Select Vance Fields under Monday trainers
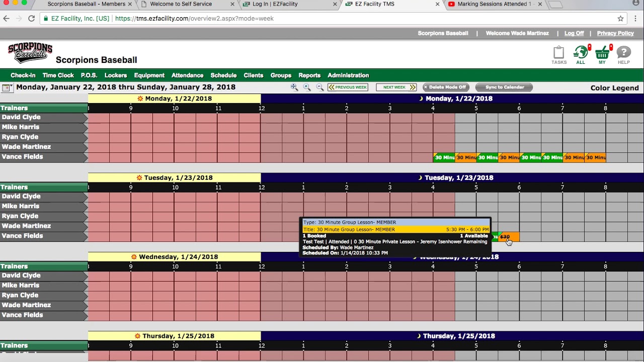 point(44,157)
